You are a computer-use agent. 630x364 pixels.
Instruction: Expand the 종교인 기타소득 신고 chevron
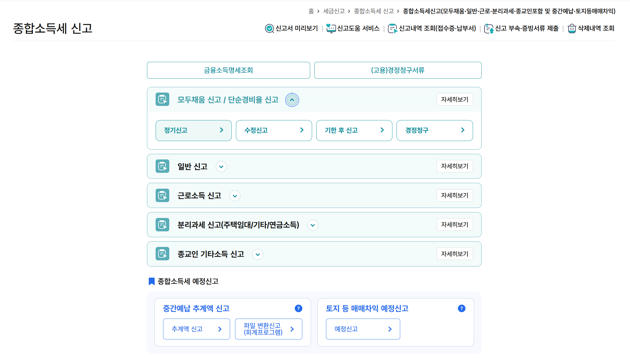coord(258,254)
